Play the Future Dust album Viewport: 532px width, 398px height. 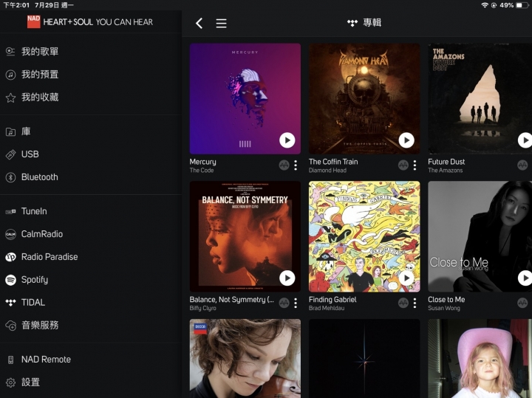click(525, 140)
